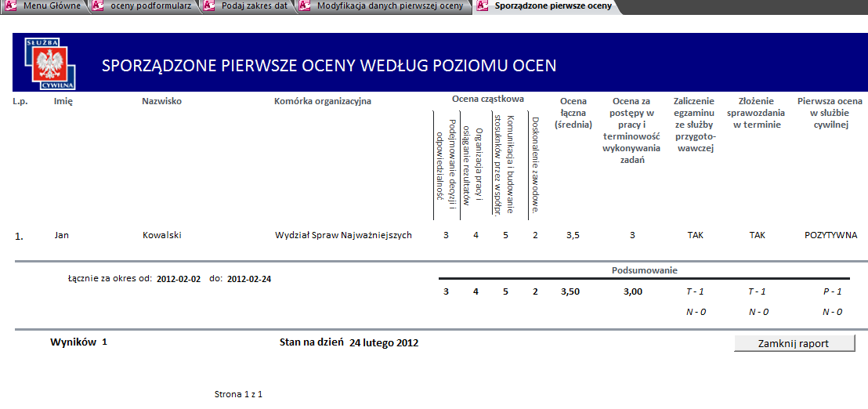The image size is (868, 409).
Task: Click the vertical label Komunikacja i budowanie stosunków
Action: pos(505,163)
